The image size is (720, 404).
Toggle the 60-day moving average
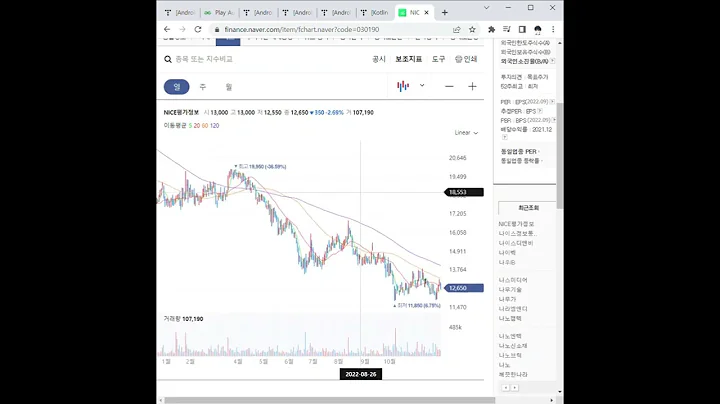(204, 125)
